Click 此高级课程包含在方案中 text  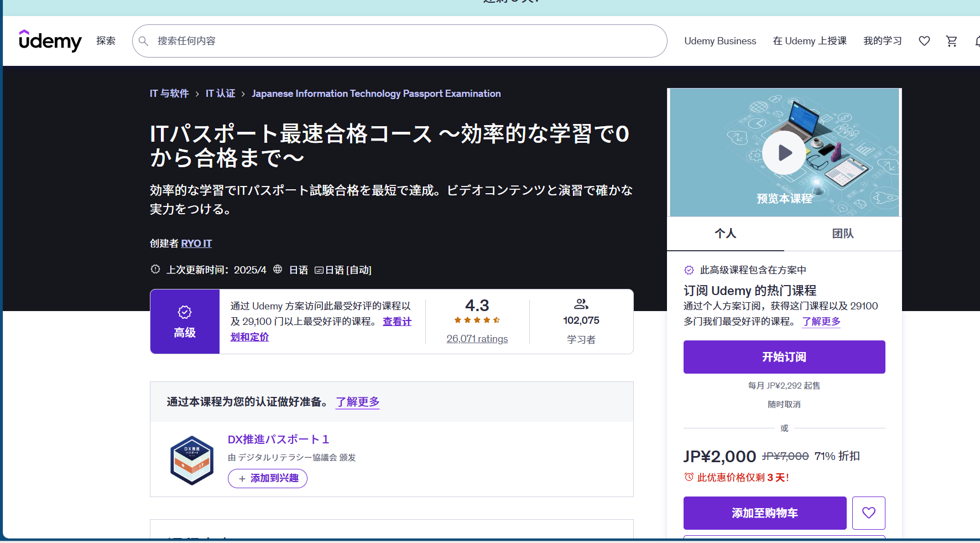753,270
